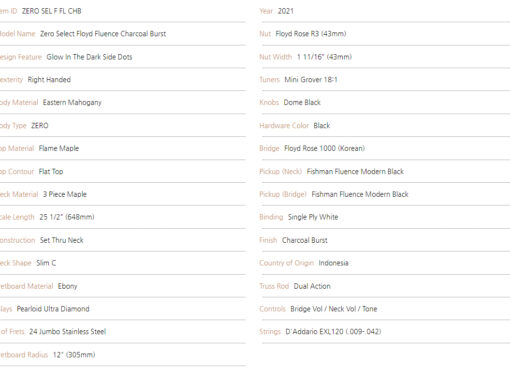
Task: Select the Ebony fretboard material text
Action: point(67,286)
